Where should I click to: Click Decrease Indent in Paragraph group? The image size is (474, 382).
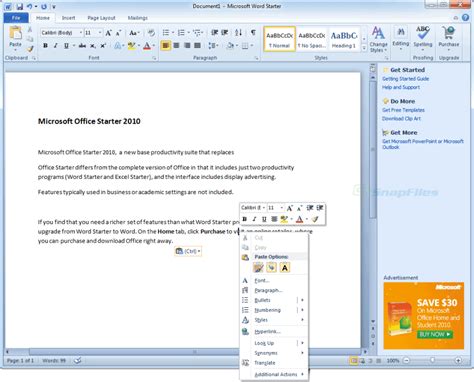coord(215,32)
